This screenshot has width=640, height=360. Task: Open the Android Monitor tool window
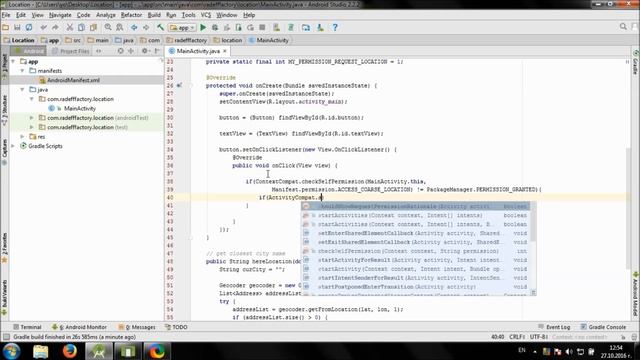(x=80, y=327)
